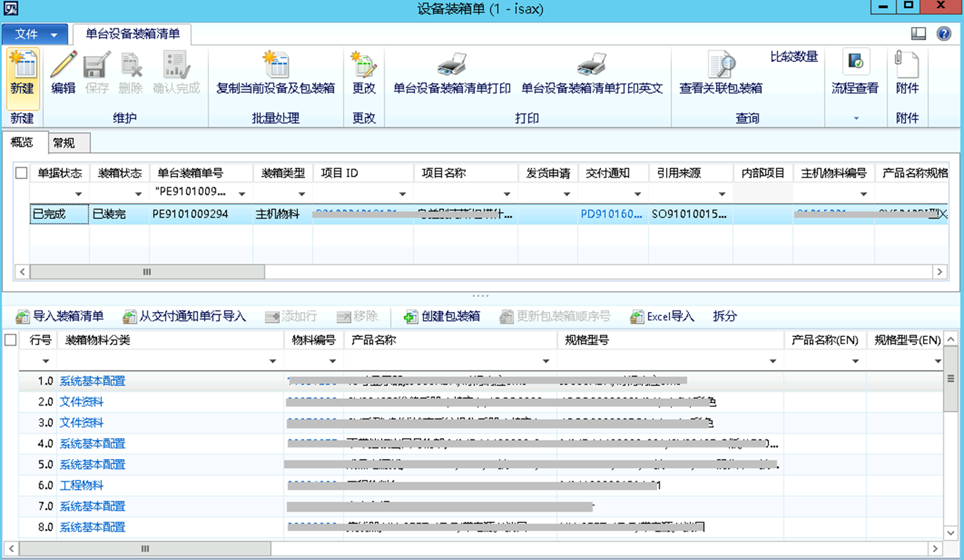
Task: Click the help question mark icon
Action: click(944, 34)
